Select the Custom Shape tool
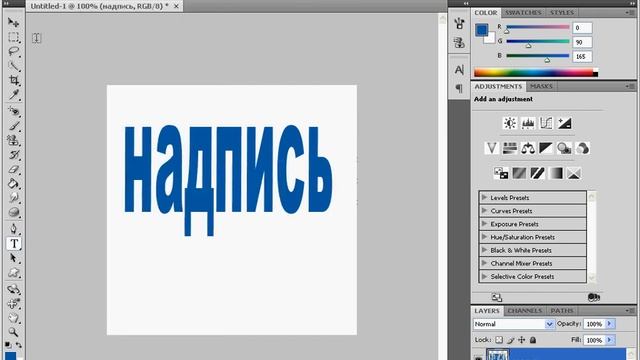640x360 pixels. 13,273
